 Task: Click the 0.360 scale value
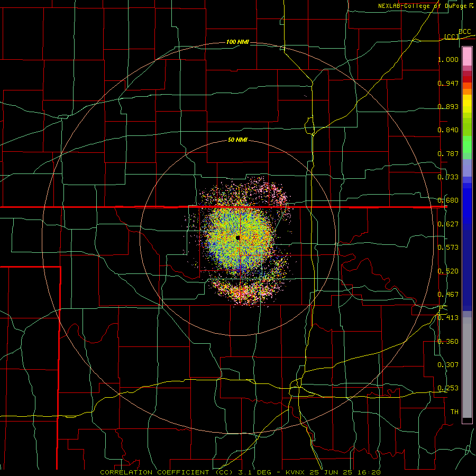448,341
